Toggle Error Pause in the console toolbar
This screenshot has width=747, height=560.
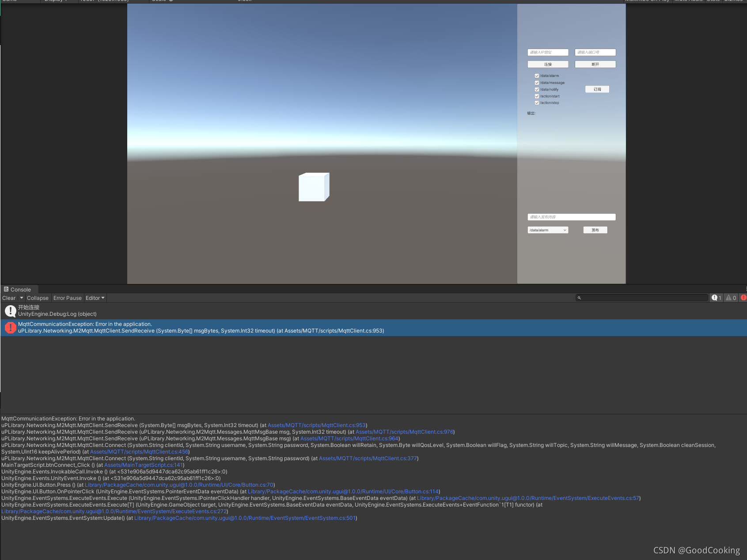[x=68, y=298]
